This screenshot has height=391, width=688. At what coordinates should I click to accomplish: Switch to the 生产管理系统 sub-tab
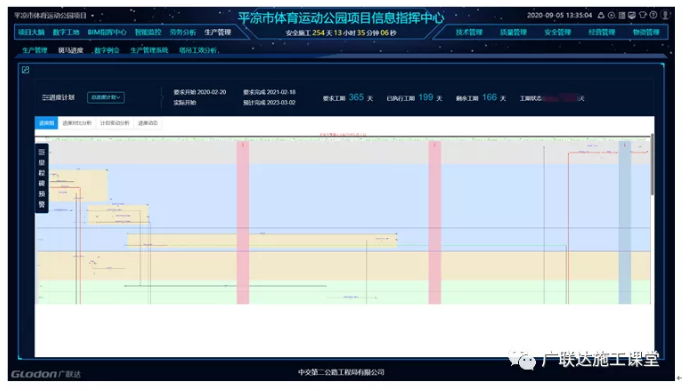pos(149,50)
